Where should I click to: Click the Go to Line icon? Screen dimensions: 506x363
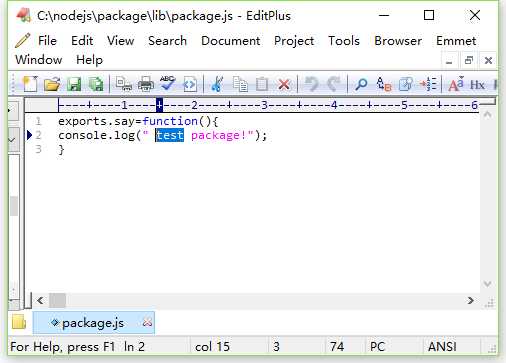[428, 84]
